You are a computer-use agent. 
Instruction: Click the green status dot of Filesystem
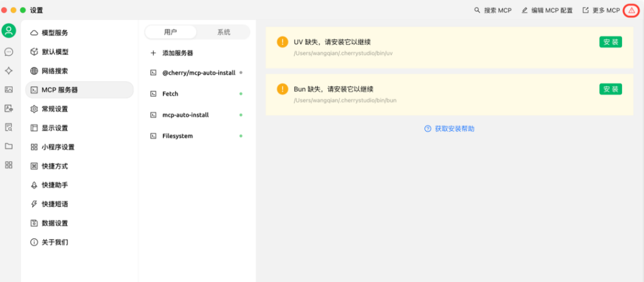click(x=241, y=136)
